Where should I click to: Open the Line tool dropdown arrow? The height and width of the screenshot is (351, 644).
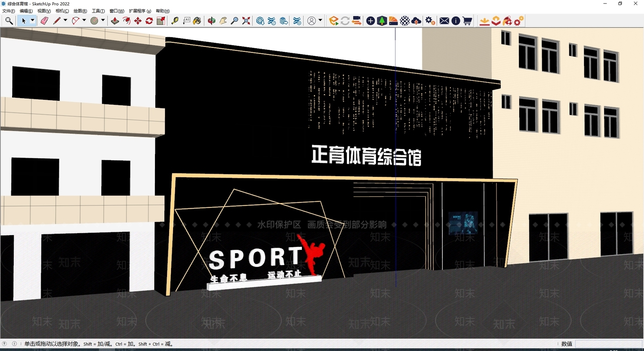click(65, 20)
